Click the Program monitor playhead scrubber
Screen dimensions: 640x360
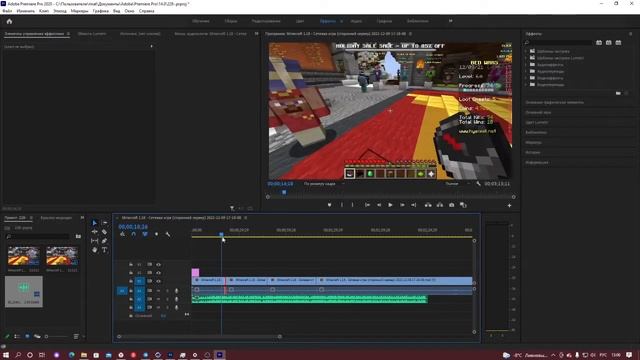tap(284, 192)
